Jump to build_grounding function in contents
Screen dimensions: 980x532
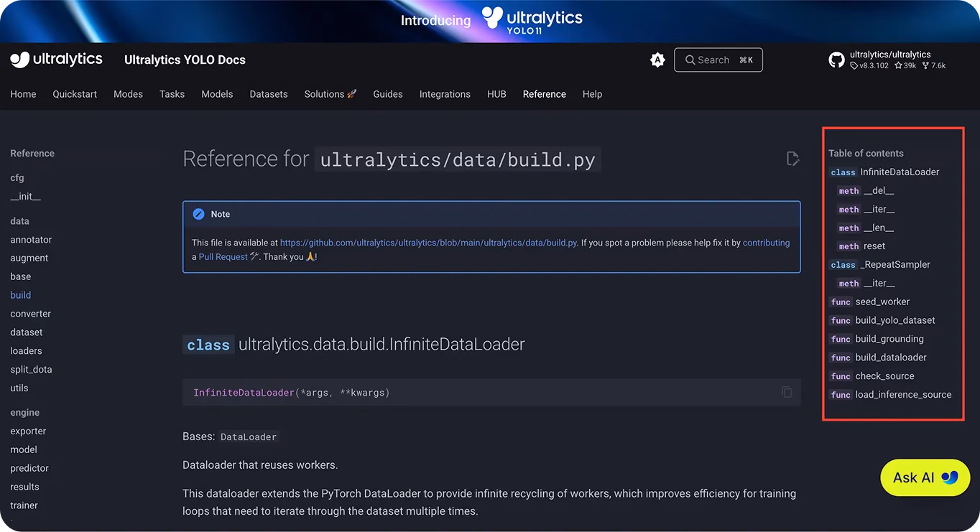(877, 340)
